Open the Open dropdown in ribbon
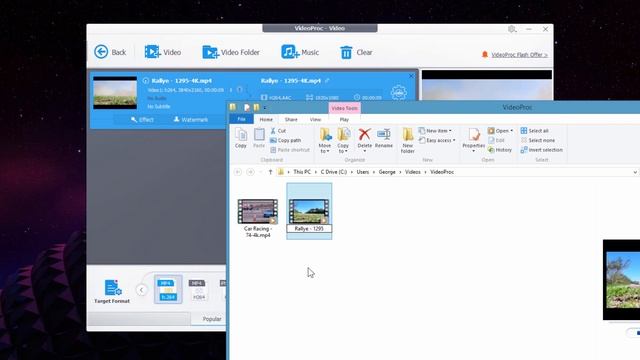Image resolution: width=640 pixels, height=360 pixels. pyautogui.click(x=500, y=131)
